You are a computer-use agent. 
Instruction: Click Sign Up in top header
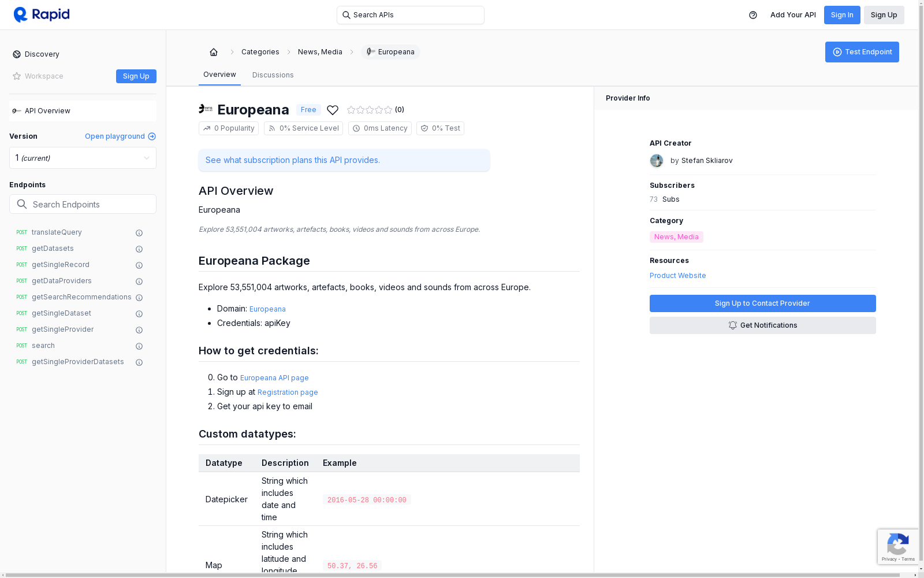click(884, 15)
